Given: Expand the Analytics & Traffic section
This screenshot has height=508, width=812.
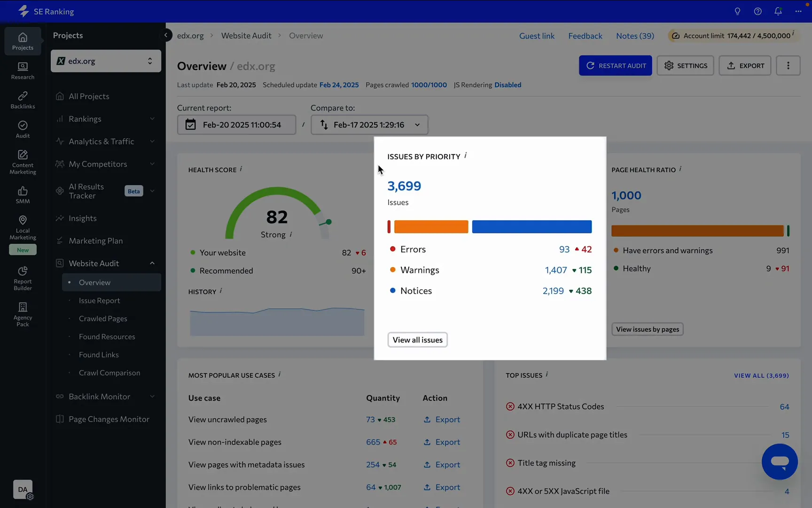Looking at the screenshot, I should point(152,141).
